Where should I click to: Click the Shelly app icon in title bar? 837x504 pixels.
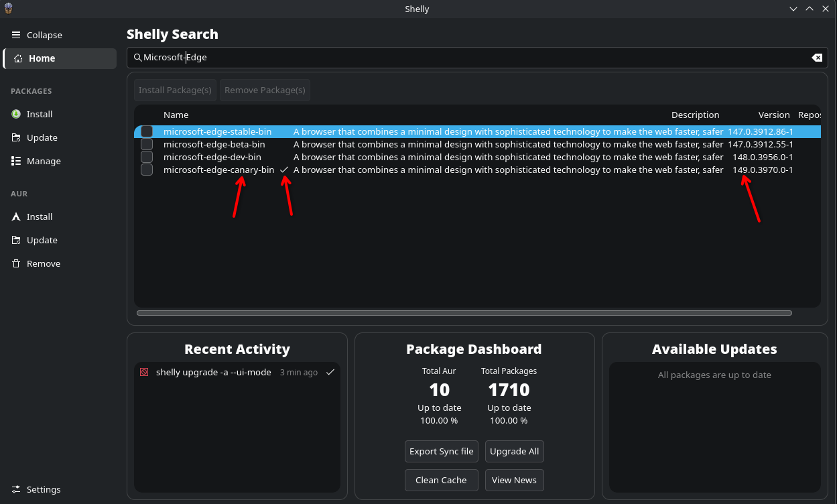pos(8,8)
